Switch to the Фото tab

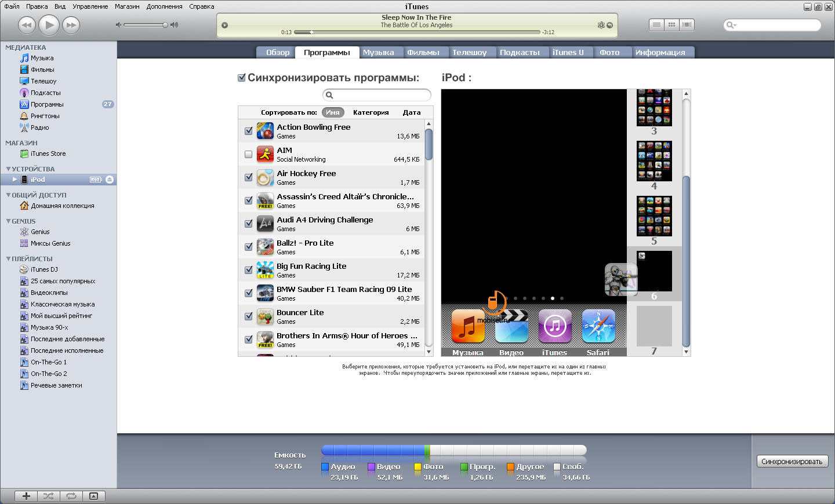(x=609, y=52)
